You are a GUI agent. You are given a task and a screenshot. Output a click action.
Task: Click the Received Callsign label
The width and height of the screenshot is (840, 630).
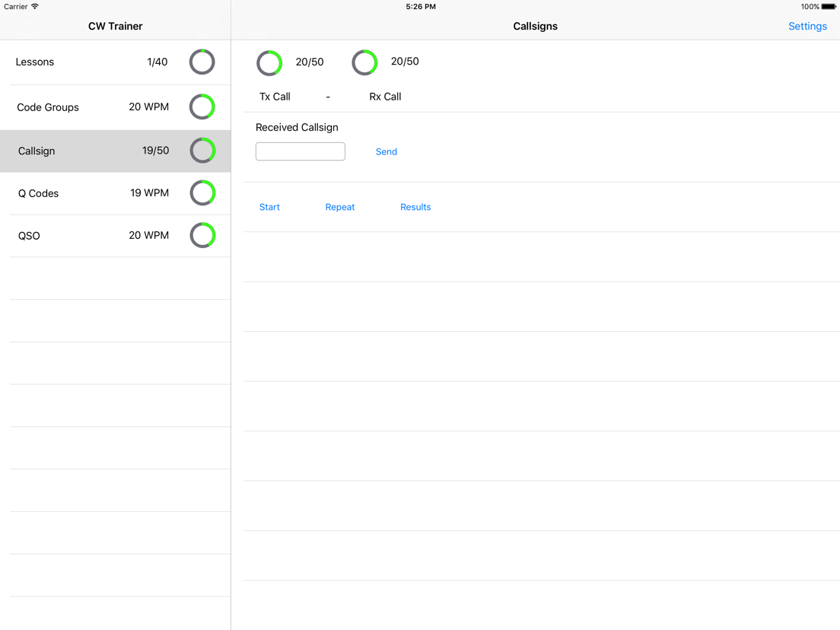tap(297, 128)
